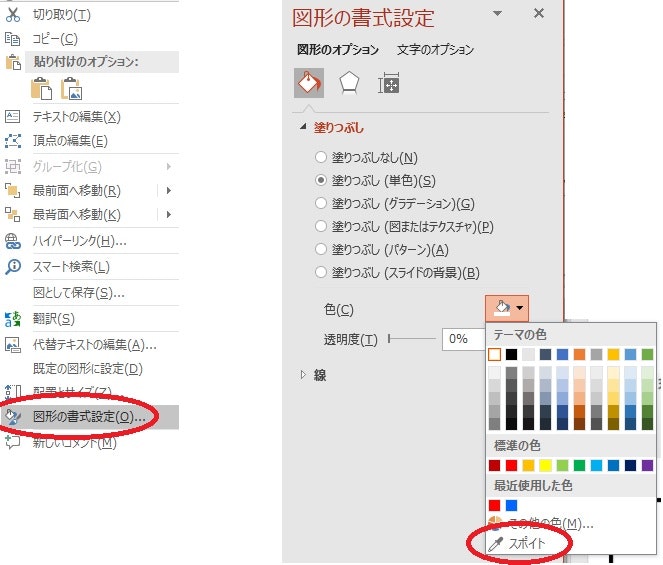The height and width of the screenshot is (565, 663).
Task: Choose the paste as picture icon
Action: pyautogui.click(x=71, y=88)
